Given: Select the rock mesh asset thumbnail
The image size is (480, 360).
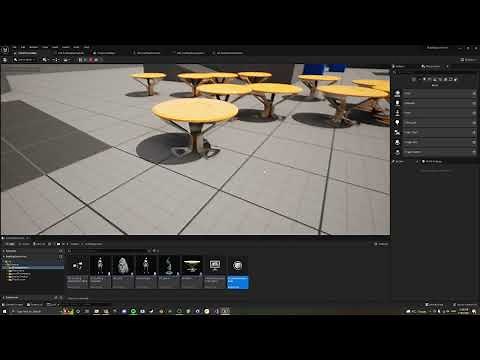Looking at the screenshot, I should pyautogui.click(x=123, y=265).
